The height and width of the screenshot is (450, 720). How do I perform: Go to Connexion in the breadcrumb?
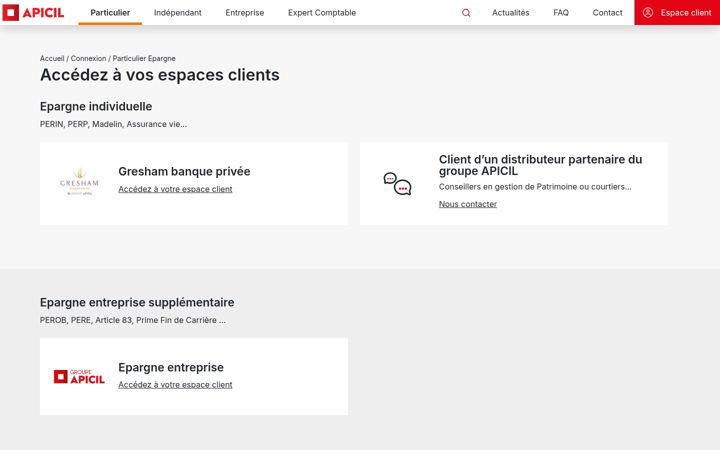coord(88,58)
